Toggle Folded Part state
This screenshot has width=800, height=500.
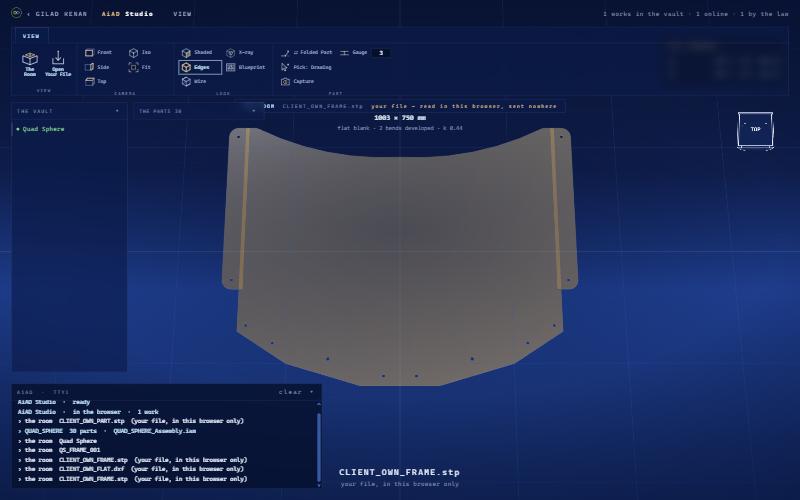307,53
